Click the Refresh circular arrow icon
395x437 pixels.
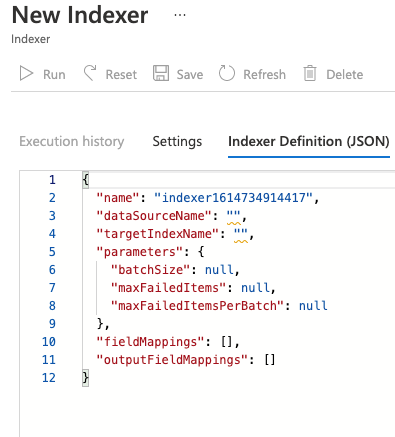tap(227, 73)
